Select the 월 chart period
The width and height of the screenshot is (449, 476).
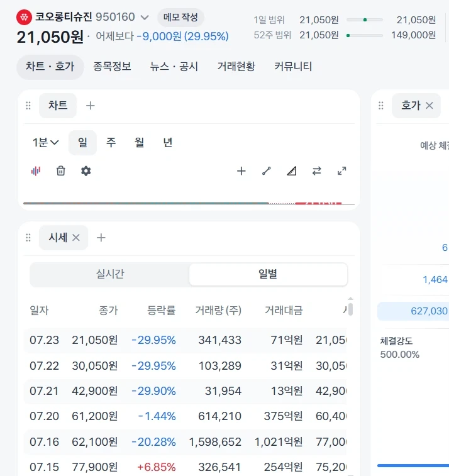(x=140, y=142)
